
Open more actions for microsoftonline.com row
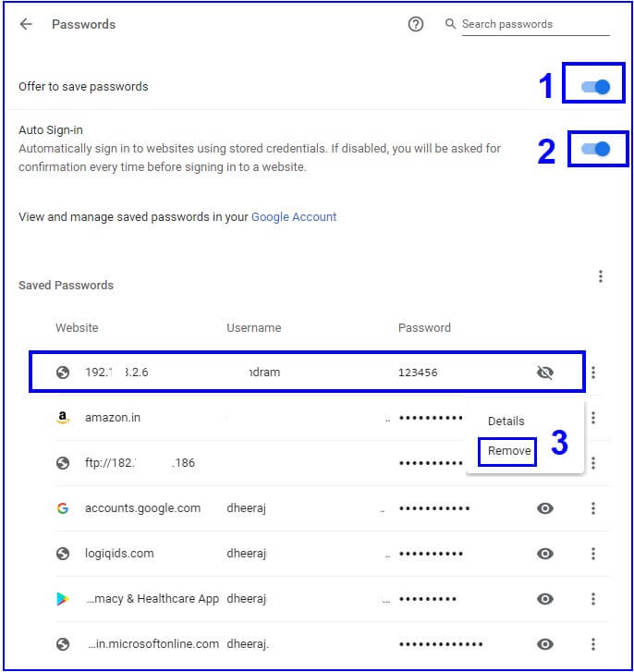point(593,644)
